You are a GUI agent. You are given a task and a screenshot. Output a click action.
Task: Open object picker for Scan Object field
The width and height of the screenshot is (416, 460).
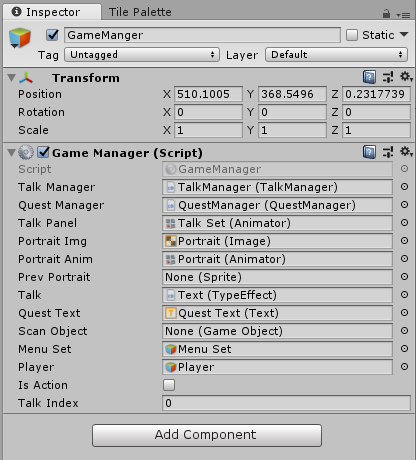404,331
